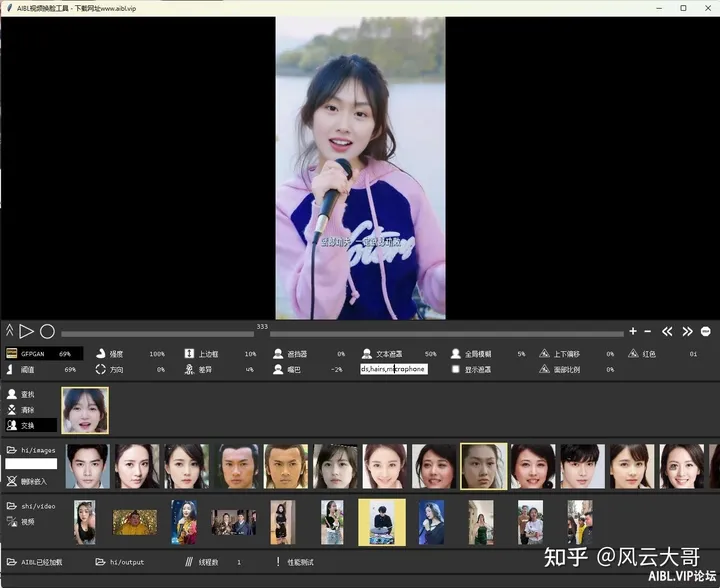Image resolution: width=720 pixels, height=588 pixels.
Task: Select the detected target face thumbnail
Action: [x=85, y=410]
